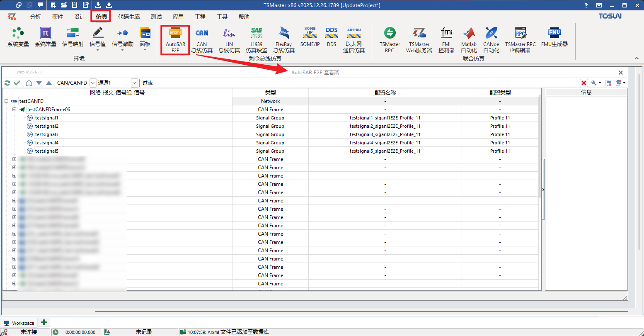Click the filter (过滤) input field
Screen dimensions: 644x336
pos(332,83)
